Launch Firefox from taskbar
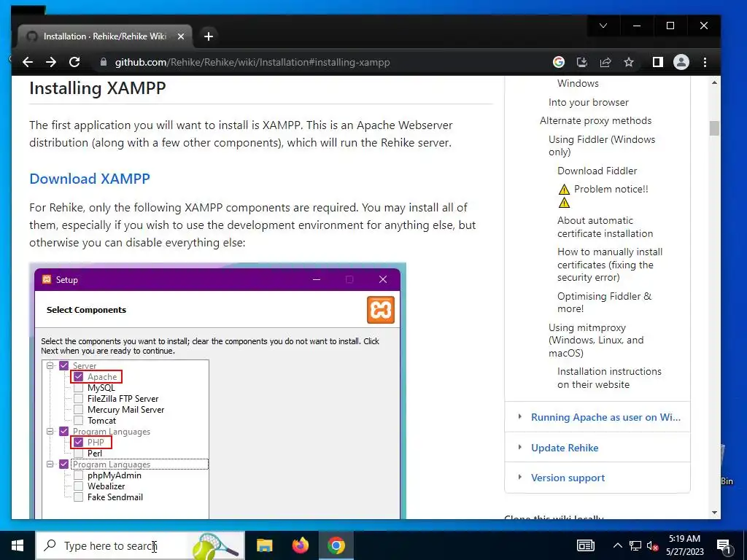747x560 pixels. click(x=300, y=545)
